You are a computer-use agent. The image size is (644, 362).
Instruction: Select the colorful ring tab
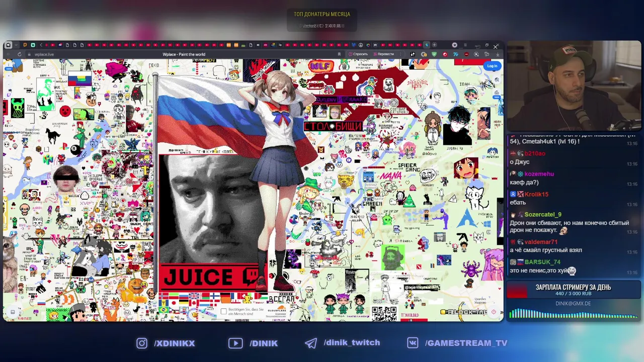(x=368, y=45)
